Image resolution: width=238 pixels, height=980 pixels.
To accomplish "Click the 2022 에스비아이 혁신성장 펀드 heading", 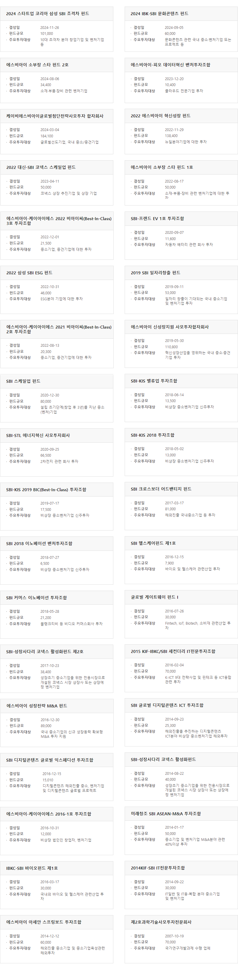I will [x=160, y=116].
